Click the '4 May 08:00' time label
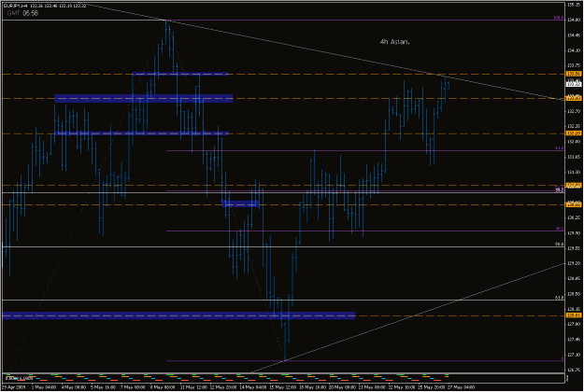 [74, 387]
